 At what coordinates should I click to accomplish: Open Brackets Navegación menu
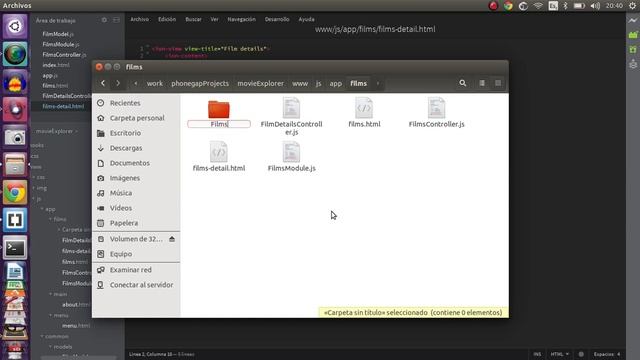[242, 19]
